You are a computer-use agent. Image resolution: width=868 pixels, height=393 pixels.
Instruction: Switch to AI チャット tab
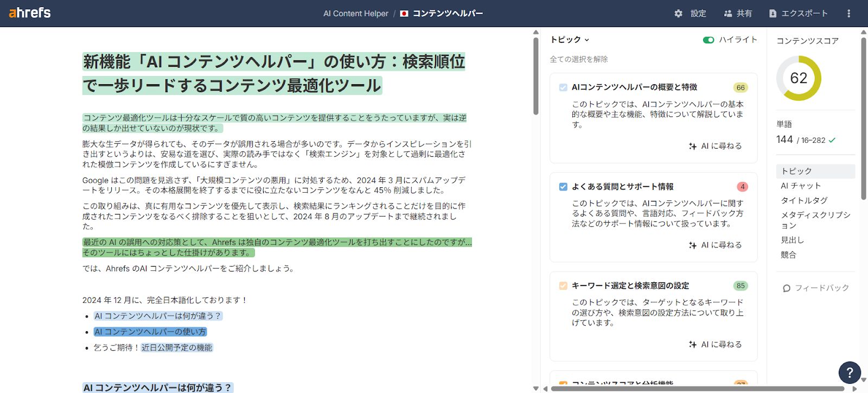tap(801, 186)
